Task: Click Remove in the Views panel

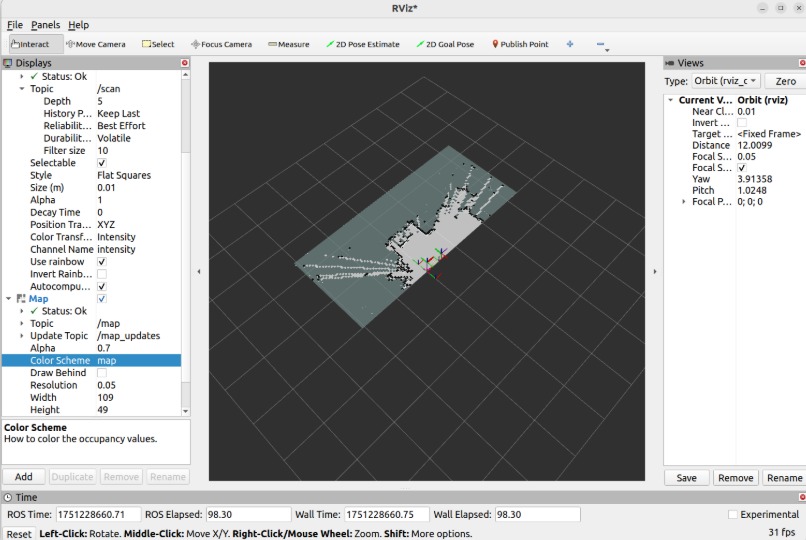Action: pyautogui.click(x=736, y=478)
